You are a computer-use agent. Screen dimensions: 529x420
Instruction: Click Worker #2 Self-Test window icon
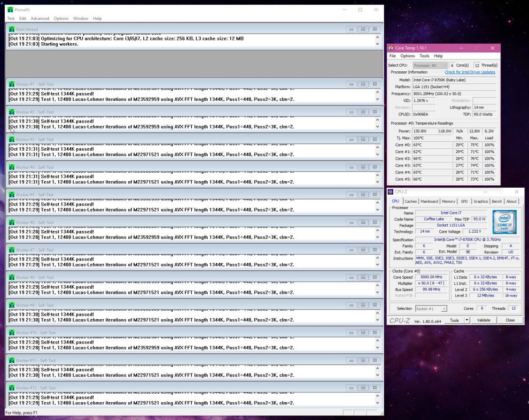(x=12, y=112)
